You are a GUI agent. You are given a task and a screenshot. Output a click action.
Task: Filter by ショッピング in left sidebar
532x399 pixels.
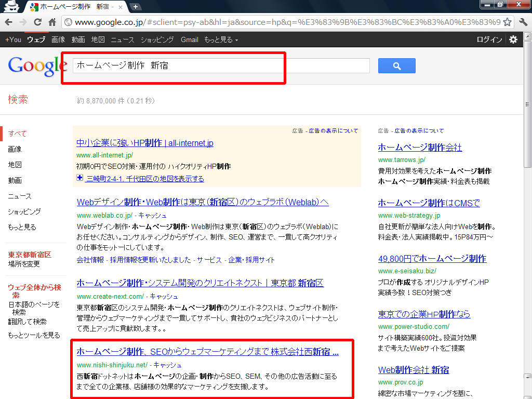click(x=24, y=211)
